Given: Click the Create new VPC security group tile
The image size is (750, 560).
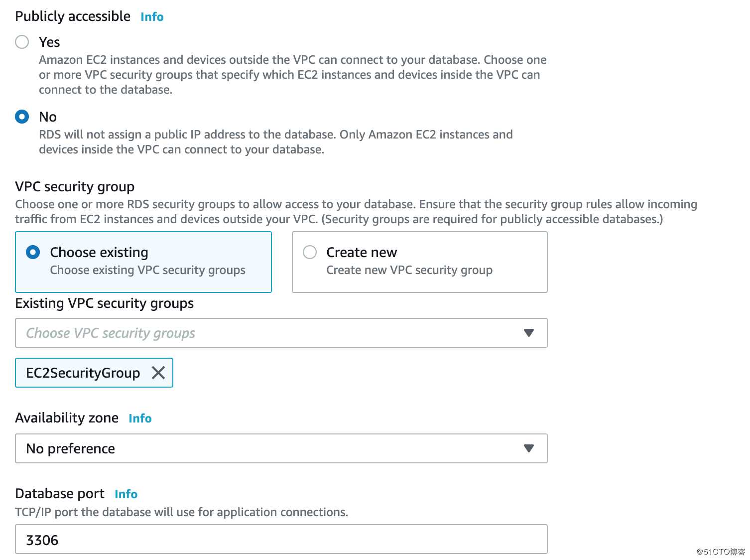Looking at the screenshot, I should pyautogui.click(x=420, y=262).
